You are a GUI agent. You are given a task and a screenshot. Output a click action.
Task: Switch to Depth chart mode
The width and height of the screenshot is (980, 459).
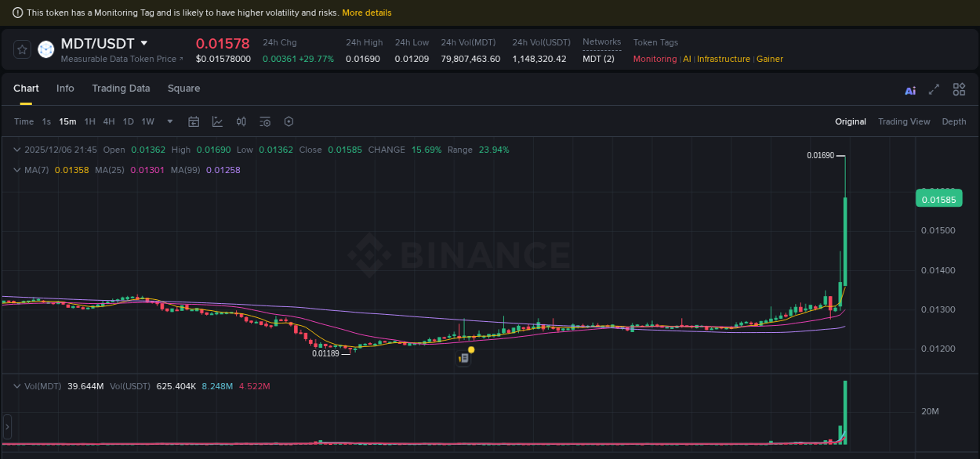954,121
